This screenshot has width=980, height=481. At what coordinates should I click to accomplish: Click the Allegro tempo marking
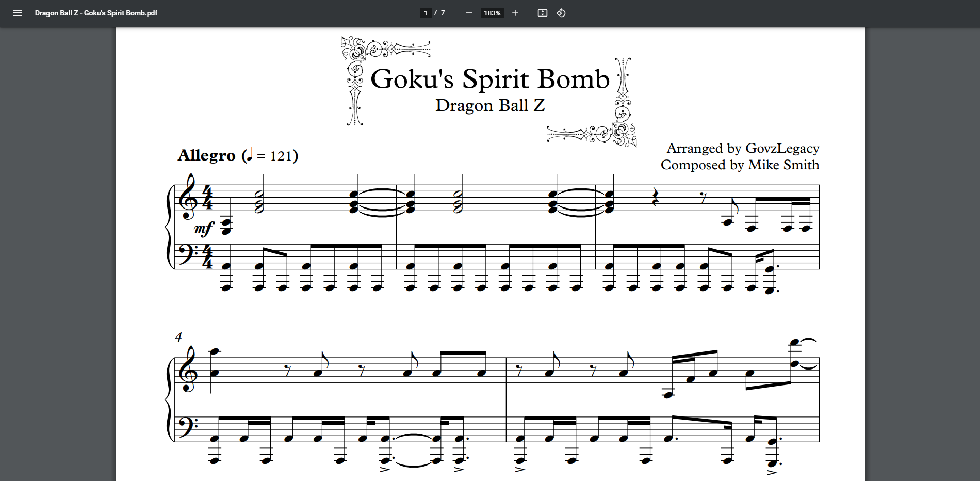[206, 155]
